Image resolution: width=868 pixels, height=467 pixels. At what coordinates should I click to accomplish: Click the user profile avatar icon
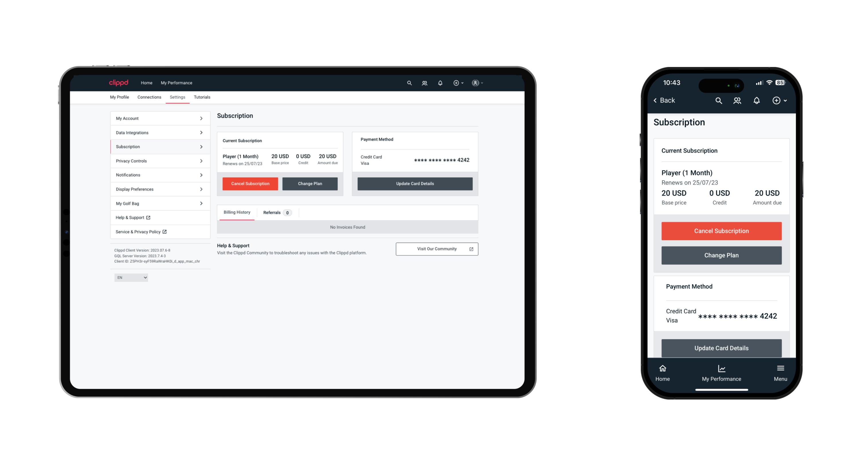(x=474, y=83)
